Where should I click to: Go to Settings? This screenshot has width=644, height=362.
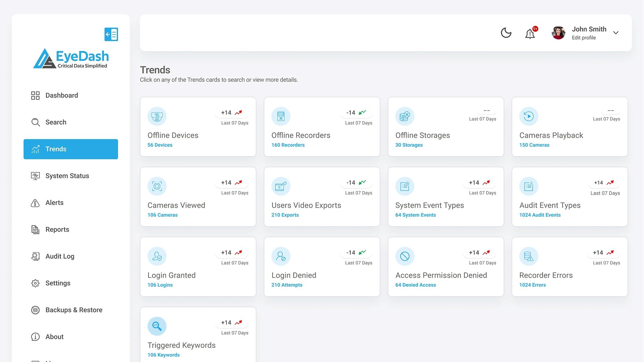coord(71,283)
